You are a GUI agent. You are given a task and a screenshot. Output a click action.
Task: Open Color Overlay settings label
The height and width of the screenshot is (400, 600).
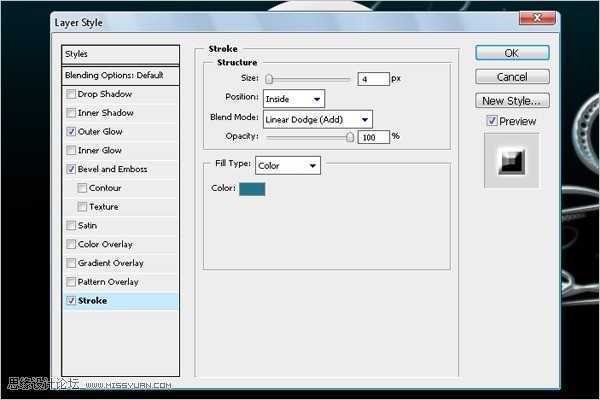point(105,244)
